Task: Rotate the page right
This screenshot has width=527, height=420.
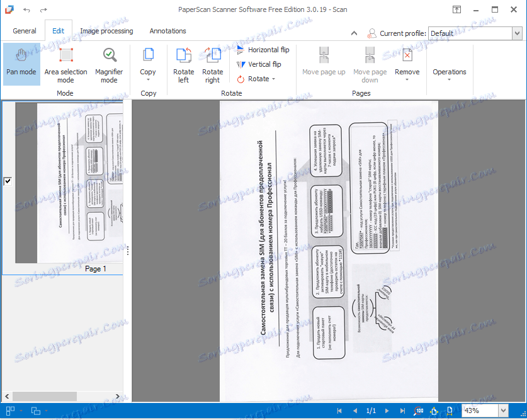Action: 212,64
